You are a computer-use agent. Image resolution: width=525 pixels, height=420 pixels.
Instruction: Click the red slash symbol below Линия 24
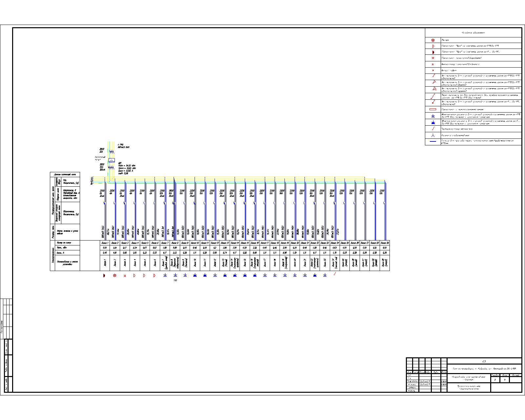point(335,274)
